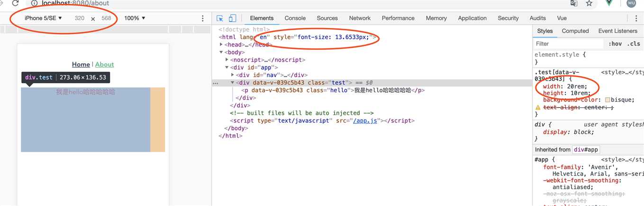
Task: Collapse the div class test node
Action: pyautogui.click(x=233, y=83)
